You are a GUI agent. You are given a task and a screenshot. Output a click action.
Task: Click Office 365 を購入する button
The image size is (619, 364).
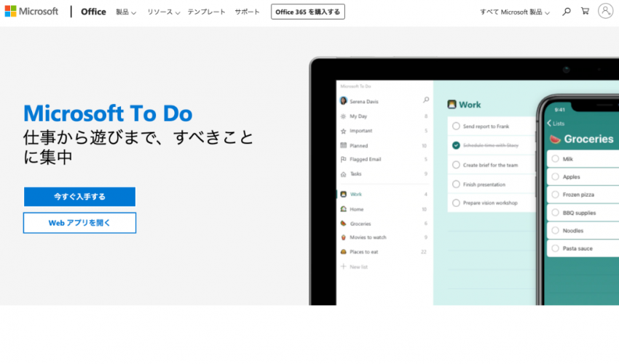click(307, 12)
